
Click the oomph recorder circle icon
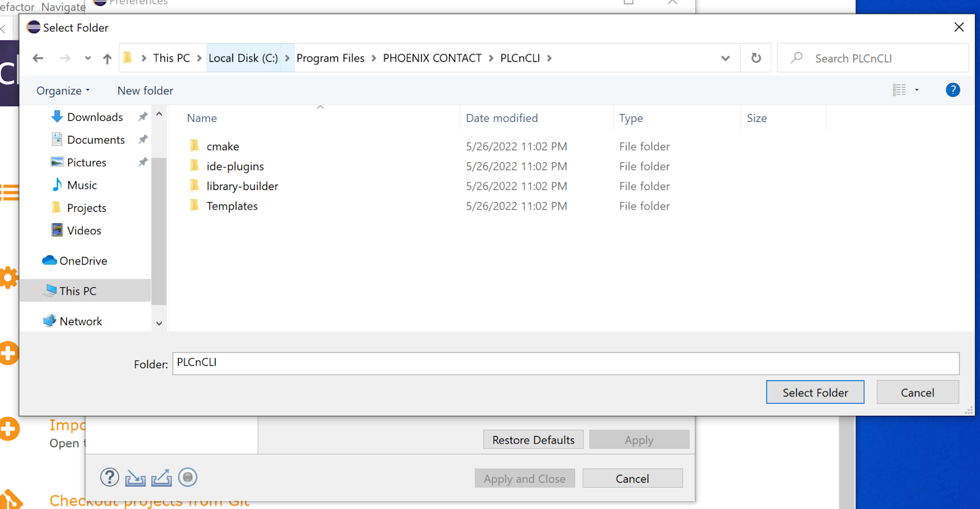[x=188, y=477]
